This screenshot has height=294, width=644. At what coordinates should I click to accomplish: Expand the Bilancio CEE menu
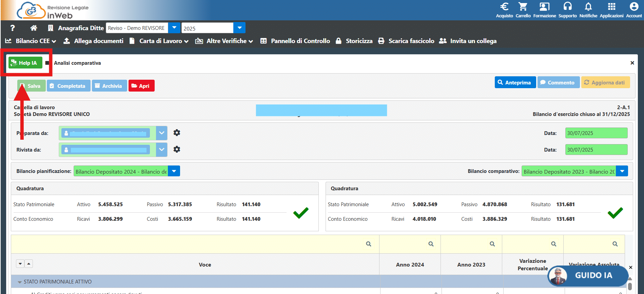pos(31,41)
